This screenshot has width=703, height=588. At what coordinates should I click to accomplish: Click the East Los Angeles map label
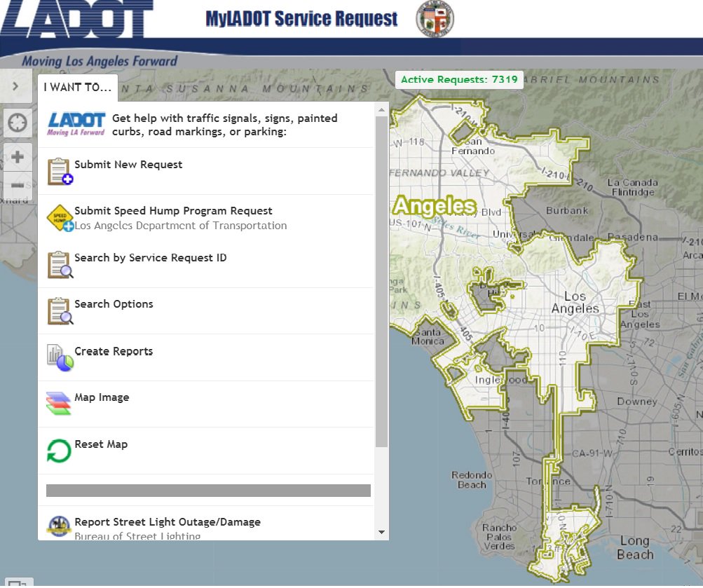coord(640,315)
